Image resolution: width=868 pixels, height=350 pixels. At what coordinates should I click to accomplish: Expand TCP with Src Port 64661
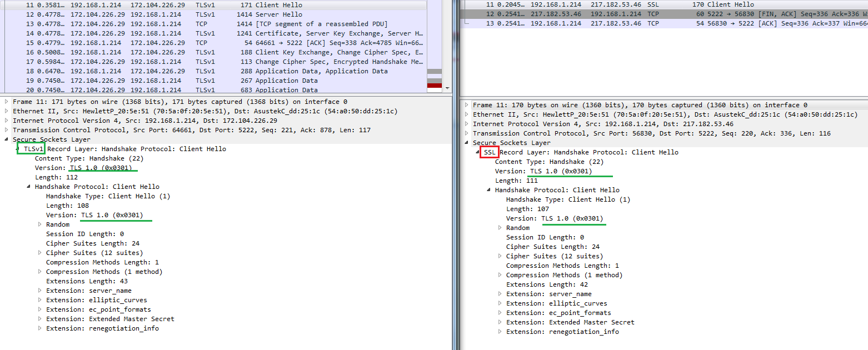click(x=7, y=130)
